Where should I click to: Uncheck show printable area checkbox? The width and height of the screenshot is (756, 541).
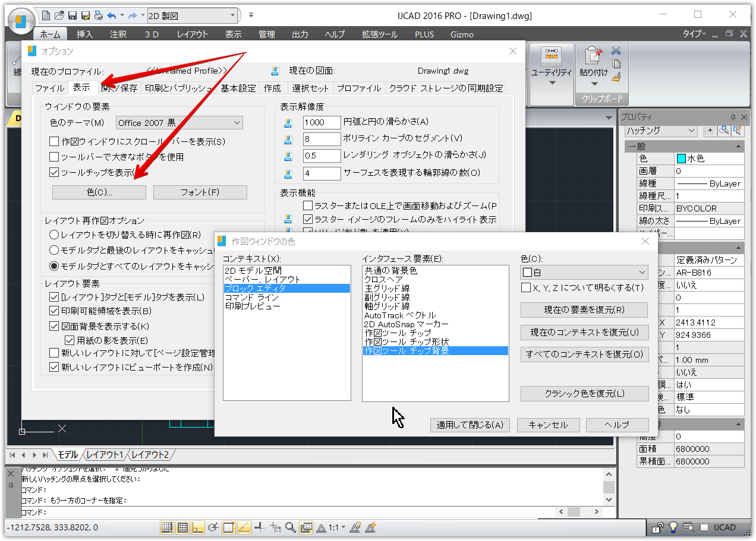pos(54,311)
